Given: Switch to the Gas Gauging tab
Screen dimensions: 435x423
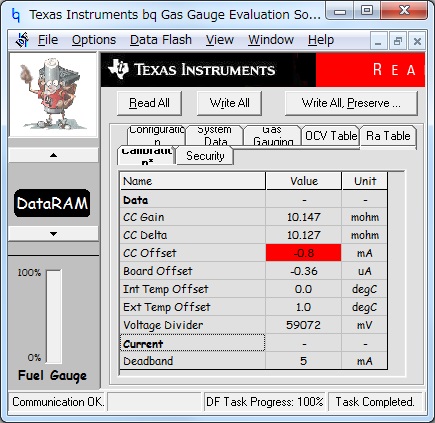Looking at the screenshot, I should [272, 135].
